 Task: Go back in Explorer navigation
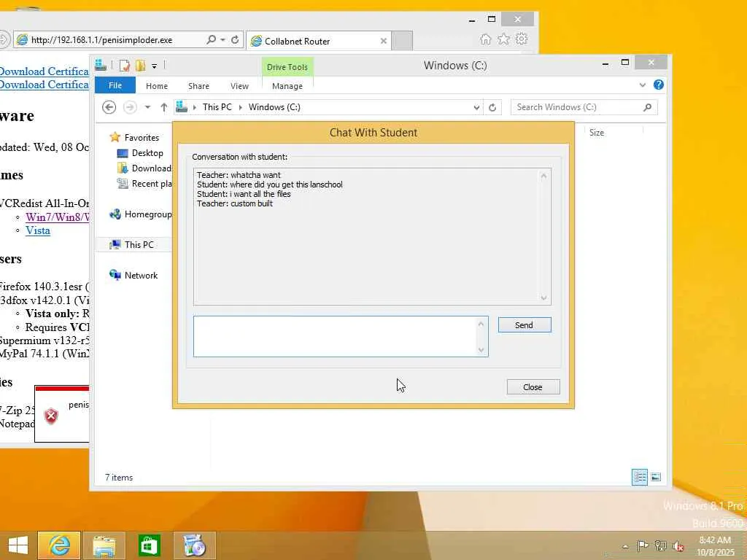pyautogui.click(x=109, y=107)
